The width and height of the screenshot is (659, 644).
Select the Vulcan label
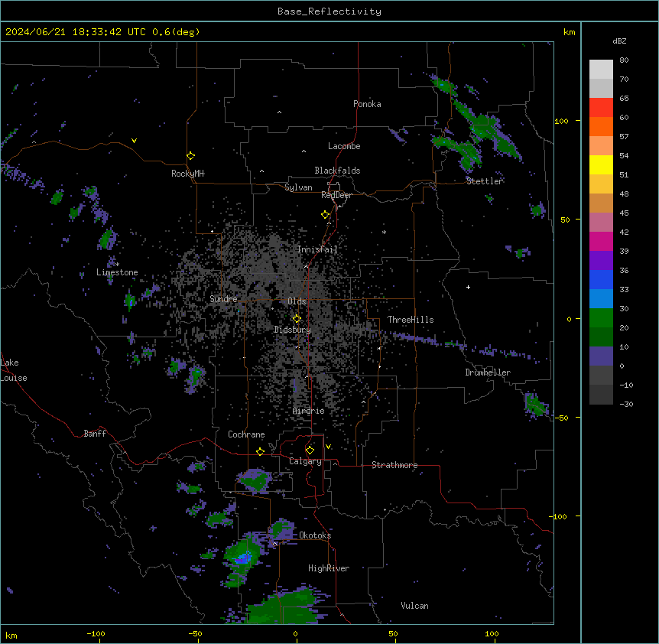[414, 606]
